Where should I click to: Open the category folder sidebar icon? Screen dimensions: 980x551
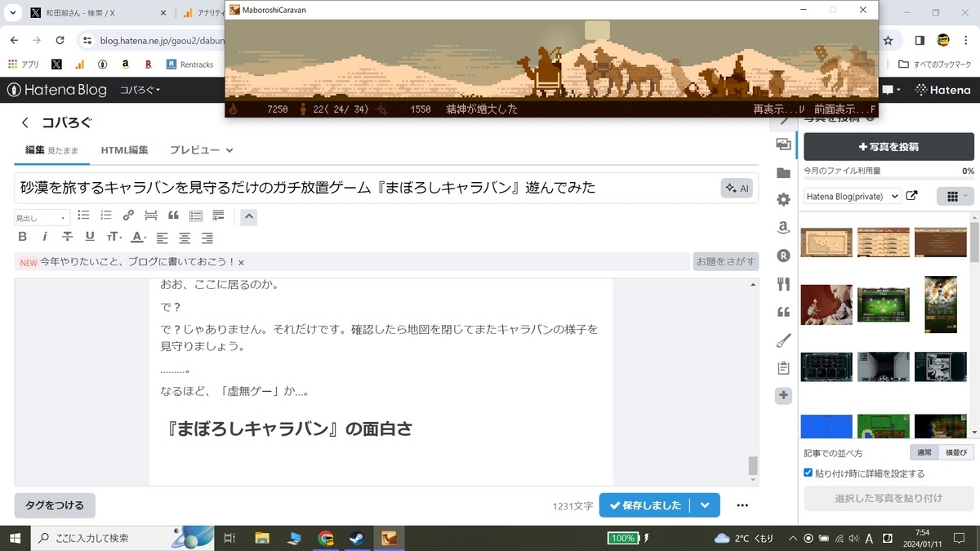click(x=783, y=172)
